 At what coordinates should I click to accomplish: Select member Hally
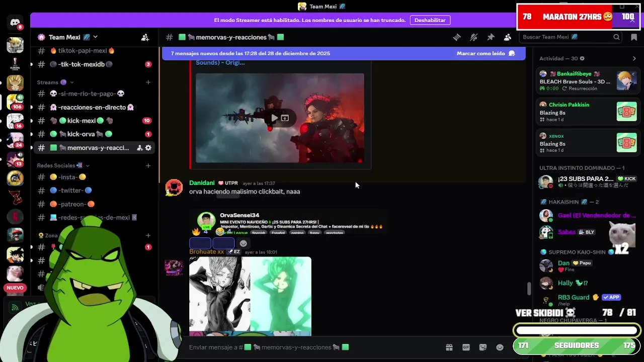588,283
